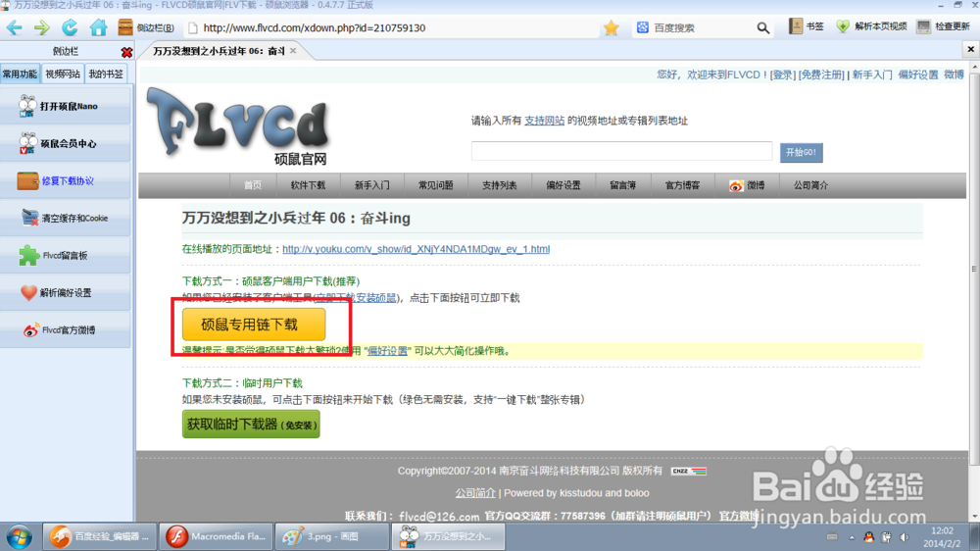Click the 硕鼠专用链下载 yellow button
The height and width of the screenshot is (551, 980).
tap(254, 324)
